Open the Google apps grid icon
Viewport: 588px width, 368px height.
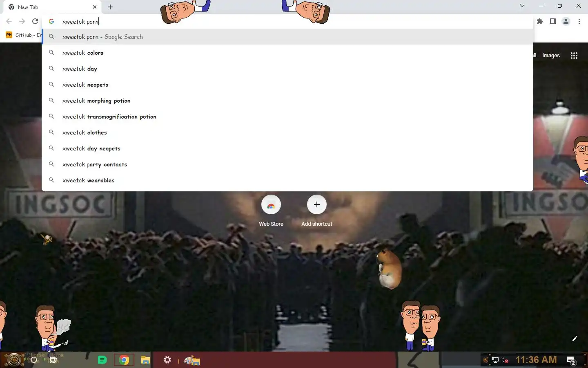pos(574,56)
